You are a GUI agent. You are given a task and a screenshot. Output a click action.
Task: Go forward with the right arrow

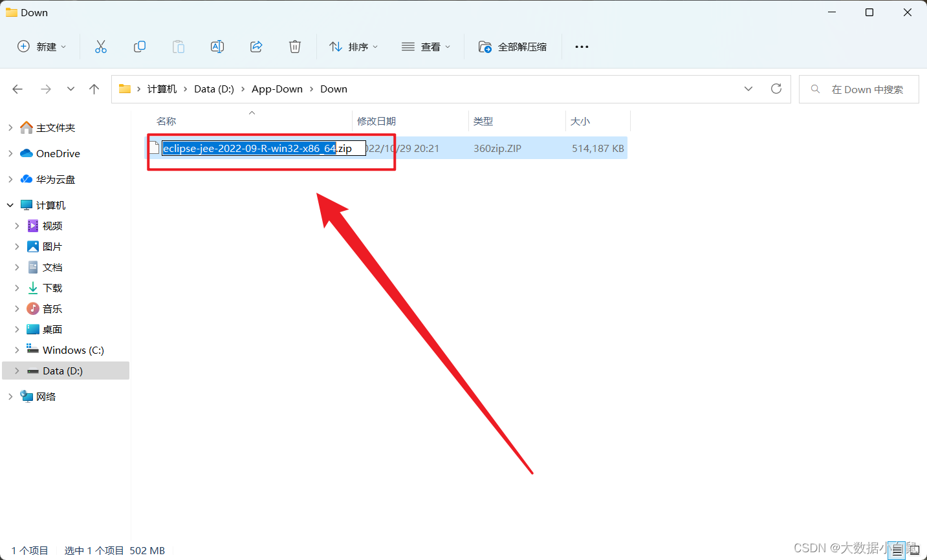click(46, 89)
